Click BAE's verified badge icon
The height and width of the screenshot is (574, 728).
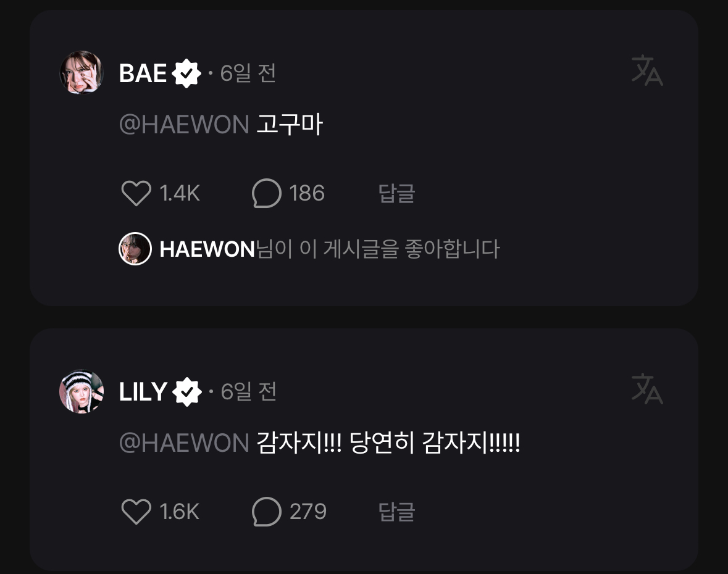pos(186,73)
